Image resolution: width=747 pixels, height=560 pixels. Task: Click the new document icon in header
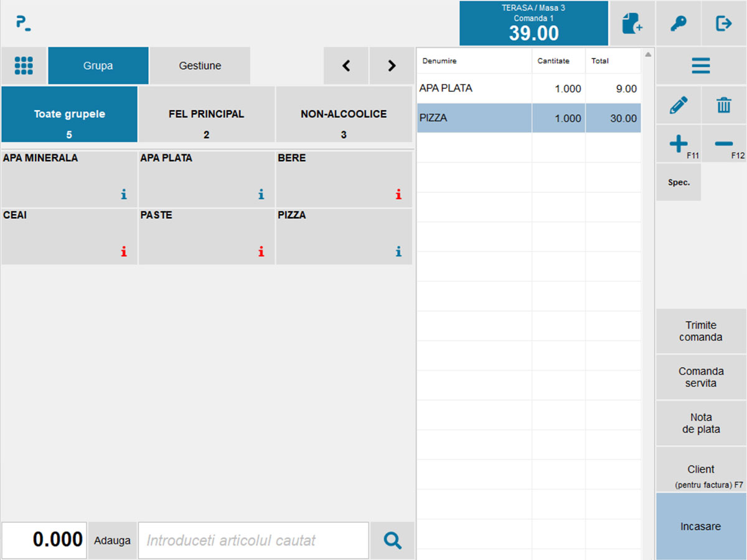(x=632, y=24)
